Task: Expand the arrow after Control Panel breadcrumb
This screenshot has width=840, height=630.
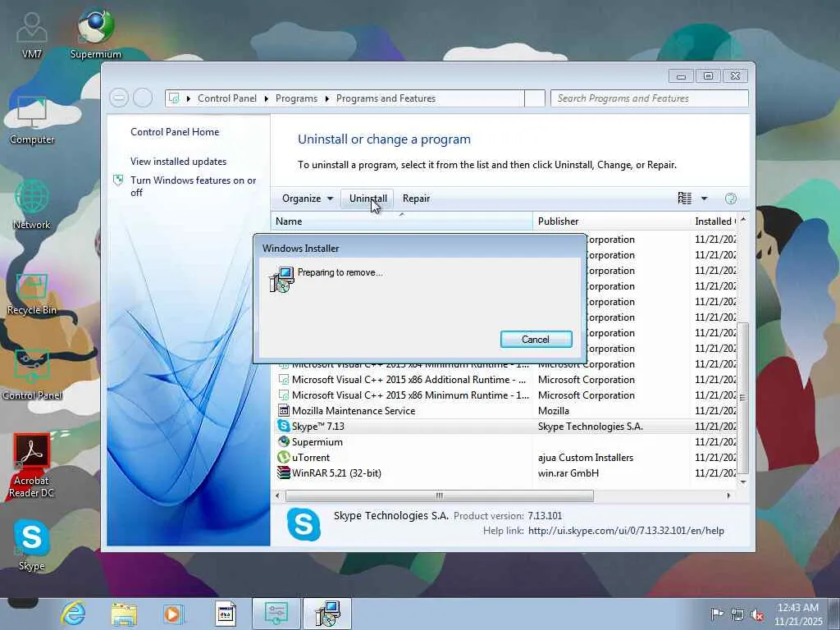Action: [267, 98]
